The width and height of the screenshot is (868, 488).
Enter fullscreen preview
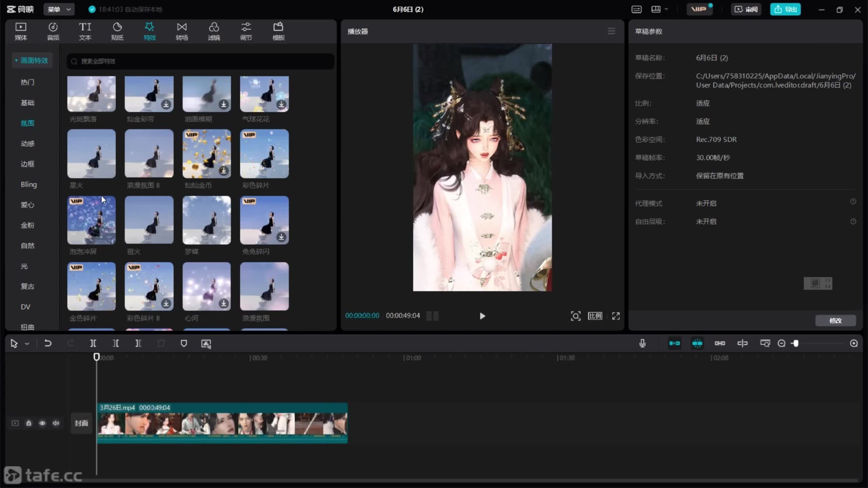pyautogui.click(x=616, y=316)
